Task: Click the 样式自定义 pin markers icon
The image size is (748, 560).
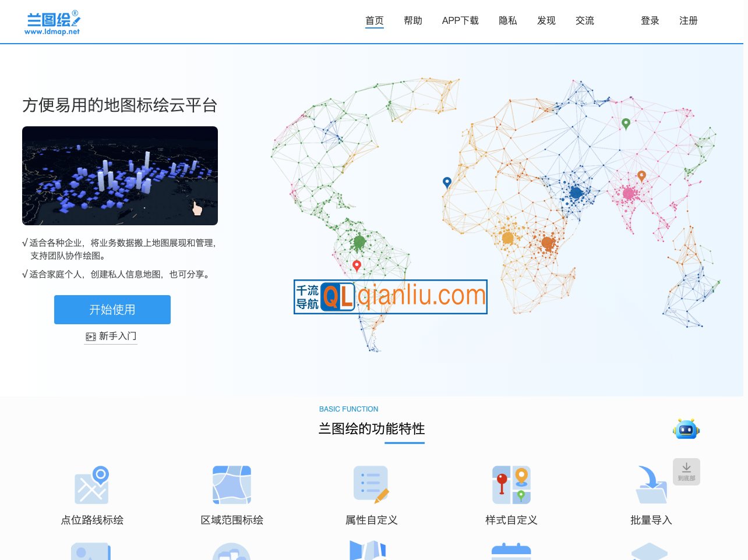Action: [x=511, y=485]
